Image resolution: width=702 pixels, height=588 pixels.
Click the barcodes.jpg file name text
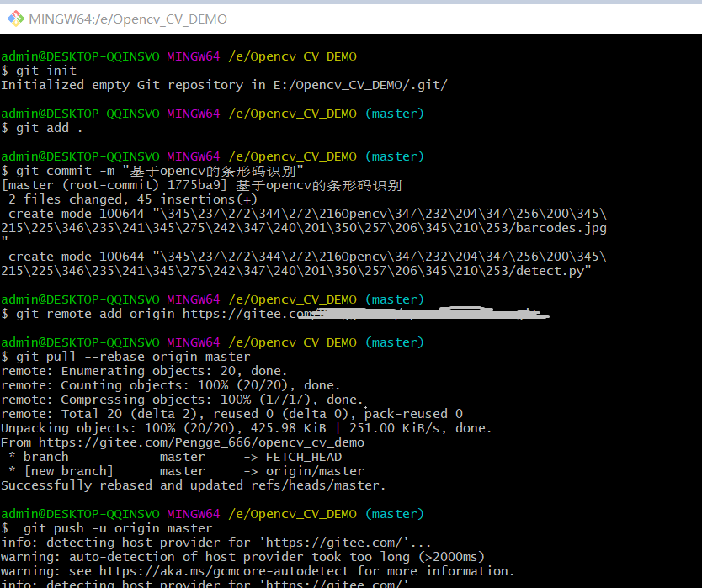[x=561, y=228]
